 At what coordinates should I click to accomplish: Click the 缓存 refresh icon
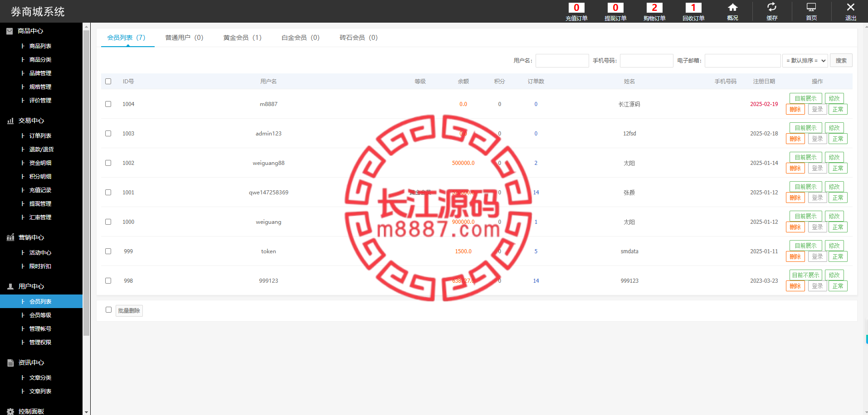pyautogui.click(x=772, y=7)
